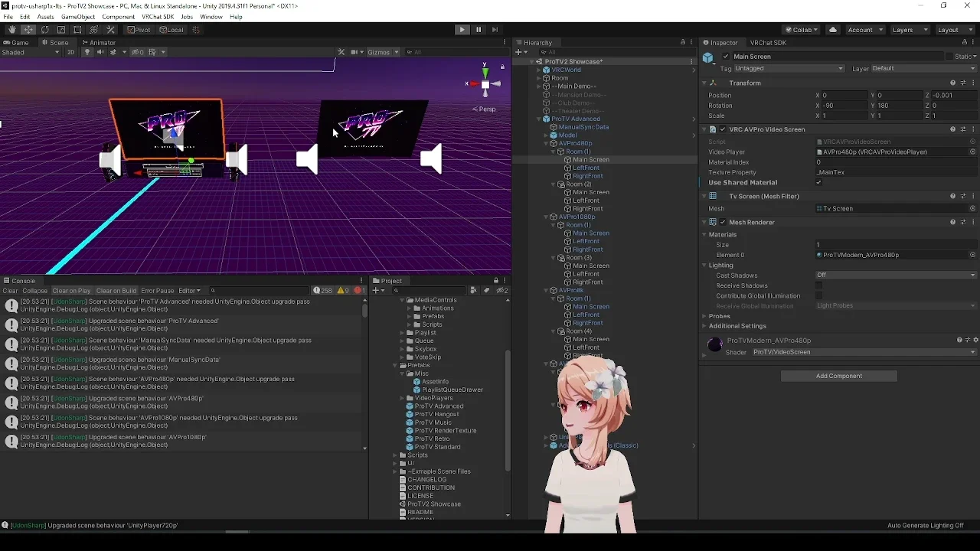The image size is (980, 551).
Task: Toggle the Static checkbox
Action: coord(949,57)
